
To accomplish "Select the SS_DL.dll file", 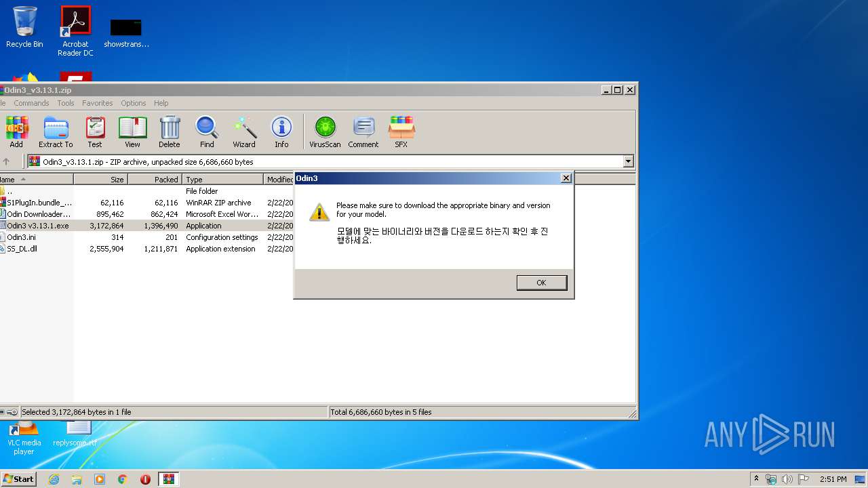I will click(147, 249).
